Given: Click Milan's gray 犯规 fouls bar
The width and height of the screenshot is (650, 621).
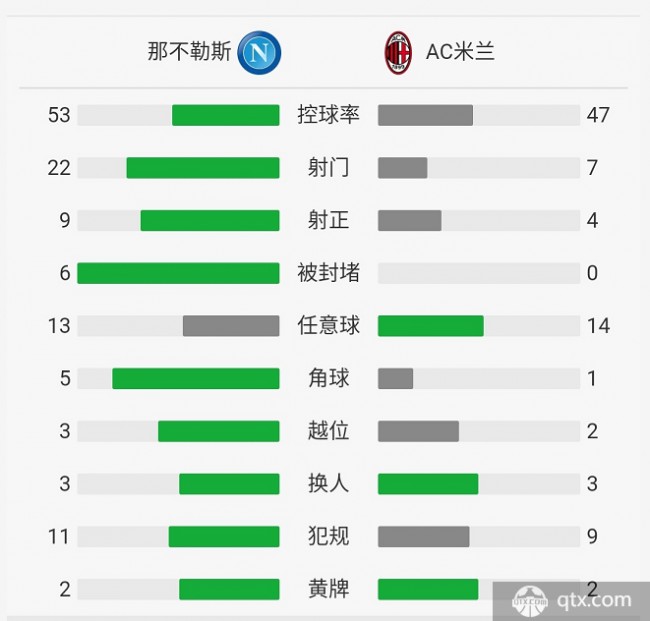Looking at the screenshot, I should (424, 536).
